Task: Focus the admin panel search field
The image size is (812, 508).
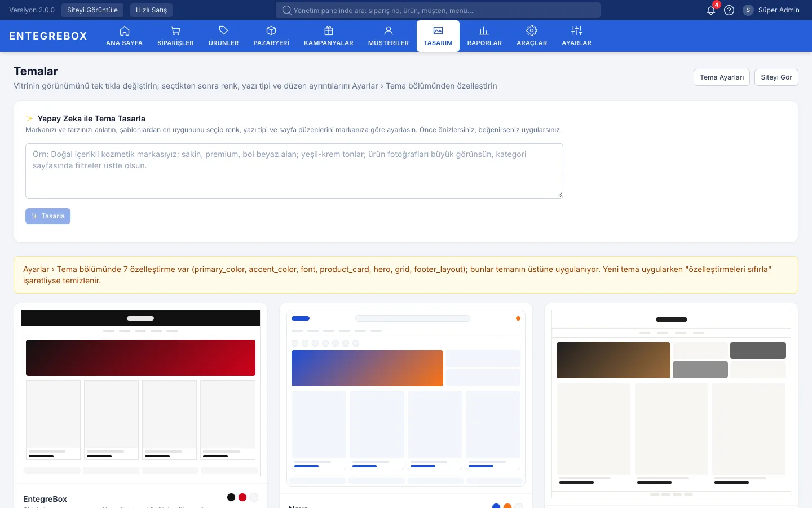Action: click(438, 10)
